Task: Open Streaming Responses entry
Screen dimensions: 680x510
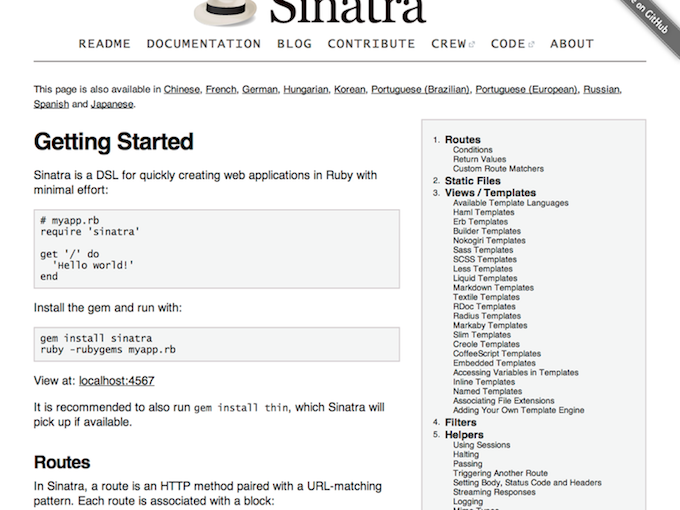Action: pos(494,492)
